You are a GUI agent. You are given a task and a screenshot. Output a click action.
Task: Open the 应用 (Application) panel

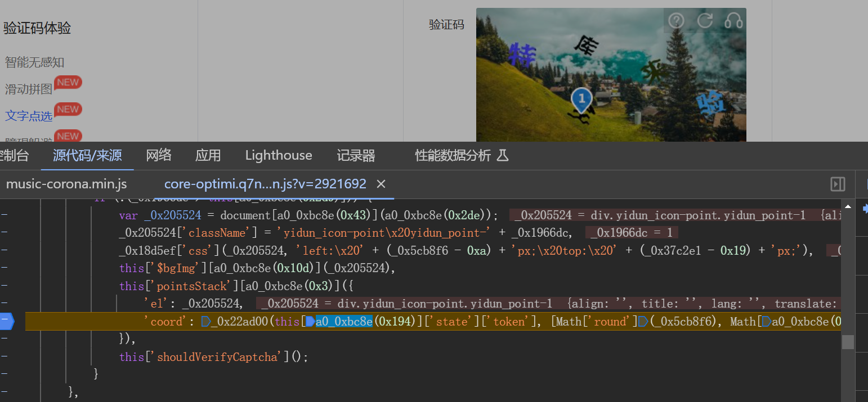pyautogui.click(x=208, y=155)
